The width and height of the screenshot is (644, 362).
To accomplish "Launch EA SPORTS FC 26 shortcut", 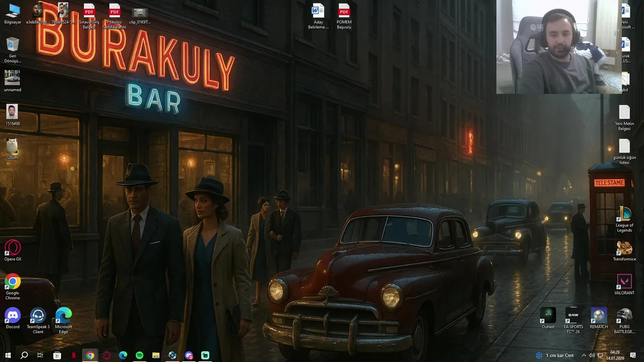I will [573, 321].
